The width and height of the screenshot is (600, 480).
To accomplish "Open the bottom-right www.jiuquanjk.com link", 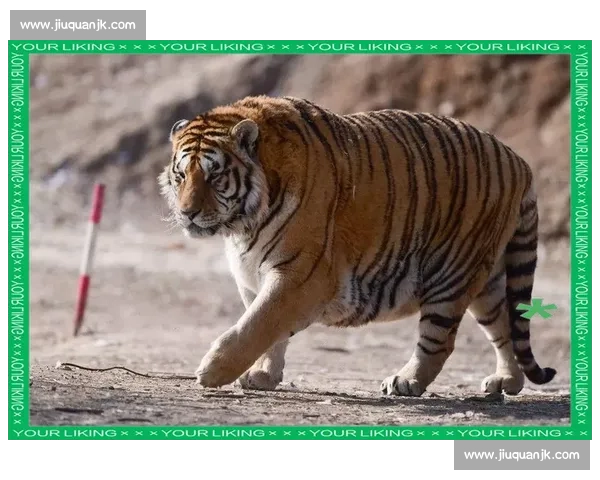I will point(521,455).
